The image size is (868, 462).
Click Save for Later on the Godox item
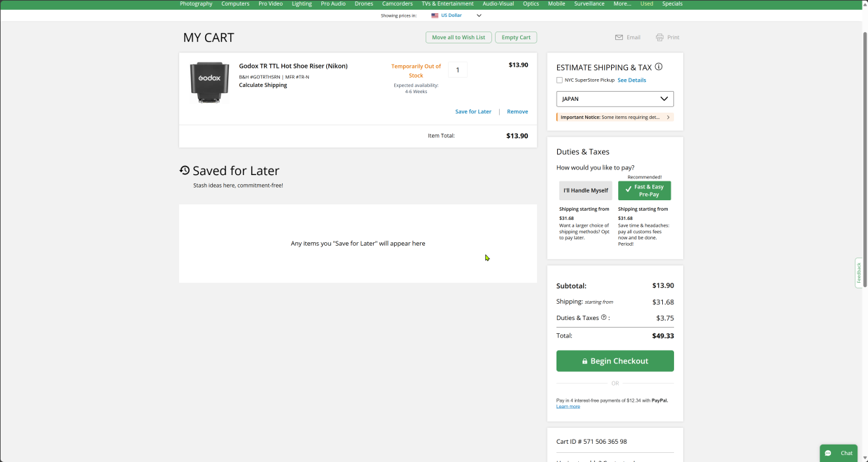click(473, 112)
